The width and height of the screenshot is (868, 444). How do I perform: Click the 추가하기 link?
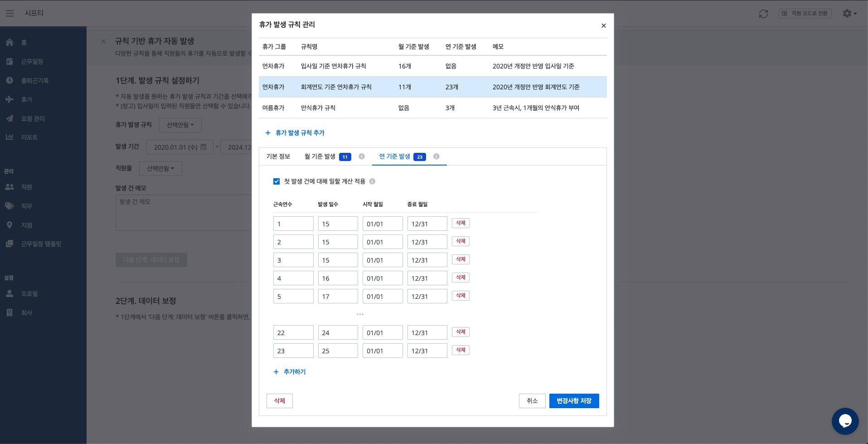point(290,372)
